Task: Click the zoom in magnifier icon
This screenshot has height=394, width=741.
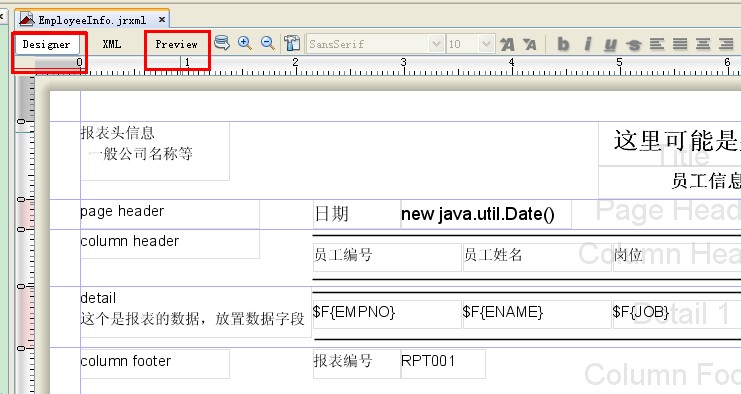Action: point(244,43)
